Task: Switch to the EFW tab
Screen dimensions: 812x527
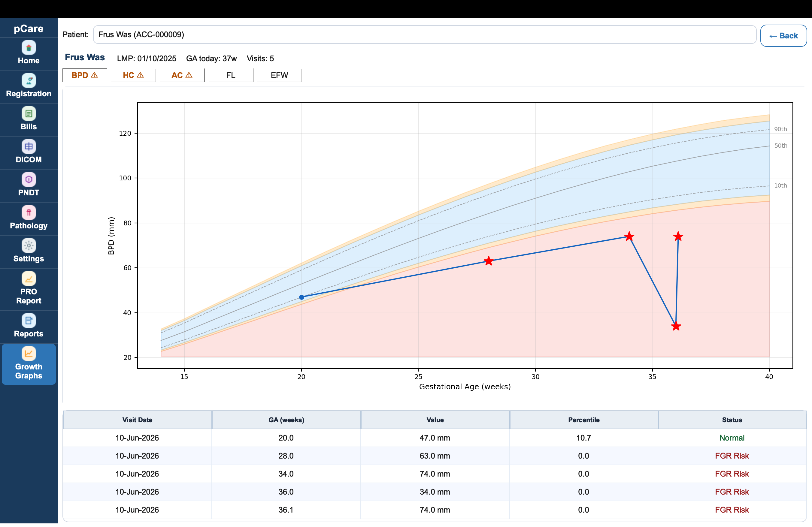Action: pos(279,75)
